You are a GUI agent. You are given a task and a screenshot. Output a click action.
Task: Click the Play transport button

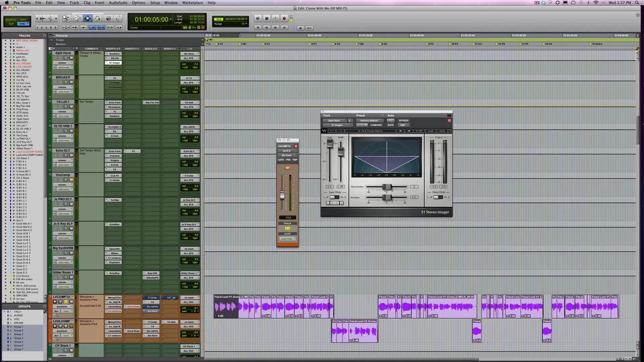coord(275,18)
